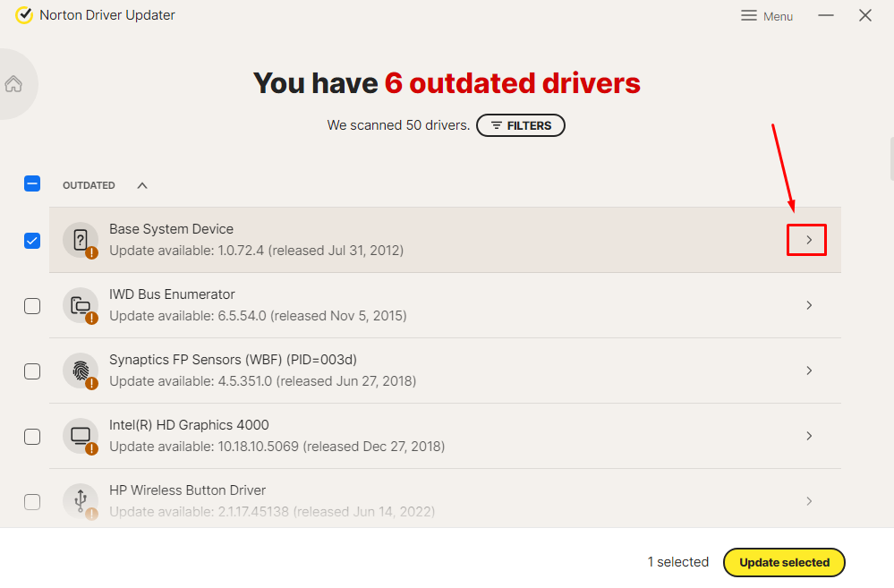Click the Update selected button
The height and width of the screenshot is (588, 894).
click(784, 562)
